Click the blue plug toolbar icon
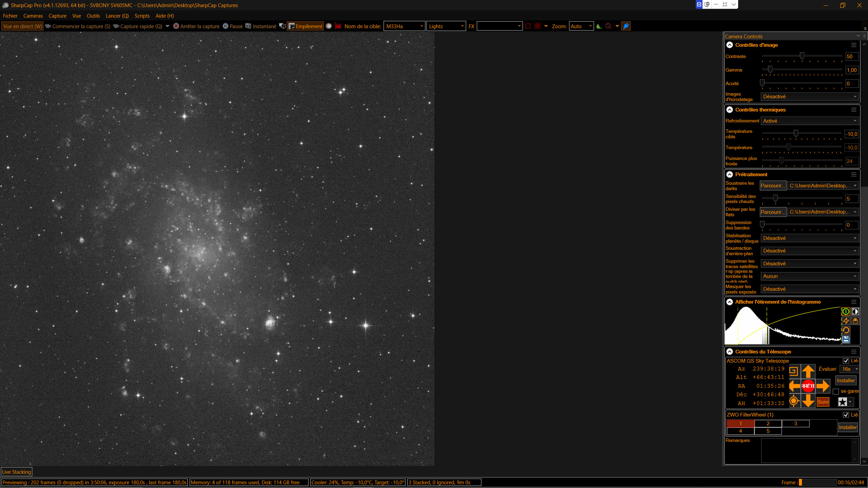 point(626,26)
